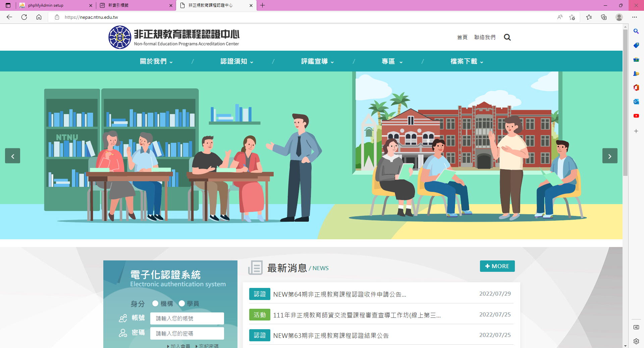Open news item 第63期認證結果公告
This screenshot has height=348, width=644.
pyautogui.click(x=331, y=336)
